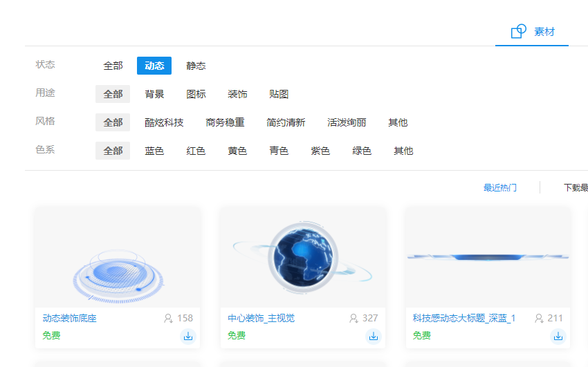This screenshot has width=588, height=367.
Task: Click the user icon beside 327
Action: [x=353, y=319]
